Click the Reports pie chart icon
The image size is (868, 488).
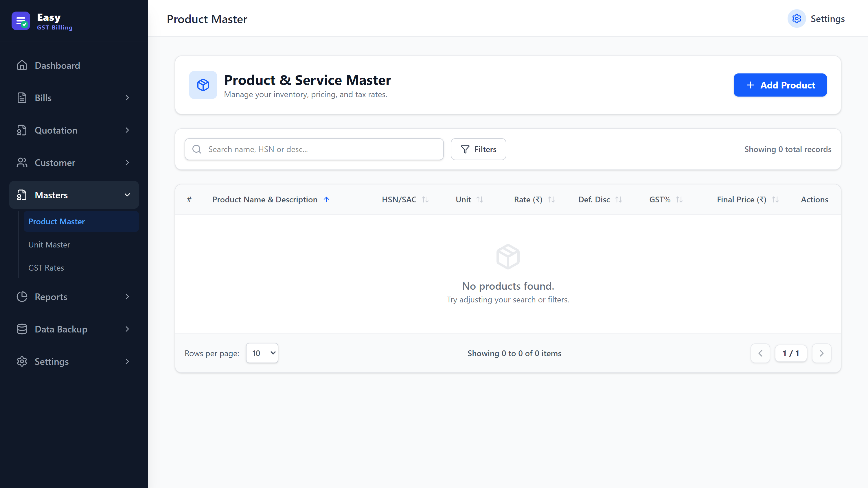click(x=22, y=297)
